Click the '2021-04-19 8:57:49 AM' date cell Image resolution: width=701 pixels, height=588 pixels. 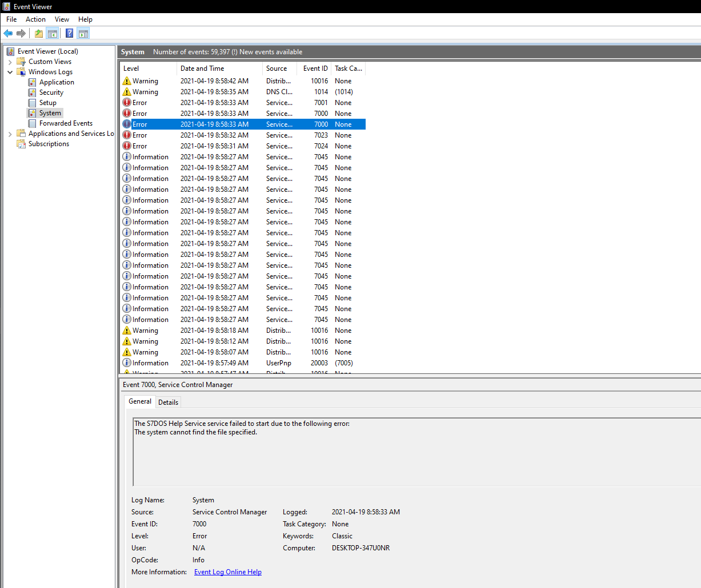coord(214,363)
